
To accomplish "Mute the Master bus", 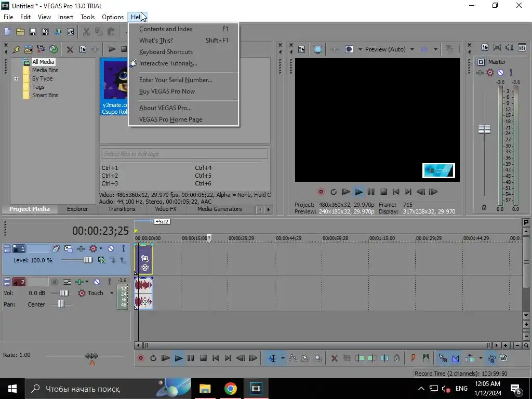I will 500,72.
